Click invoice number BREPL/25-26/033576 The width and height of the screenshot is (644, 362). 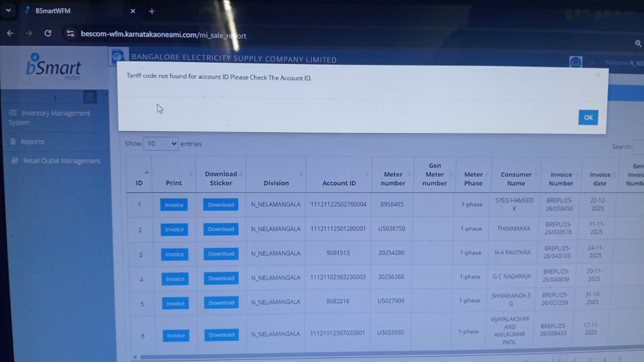coord(558,228)
